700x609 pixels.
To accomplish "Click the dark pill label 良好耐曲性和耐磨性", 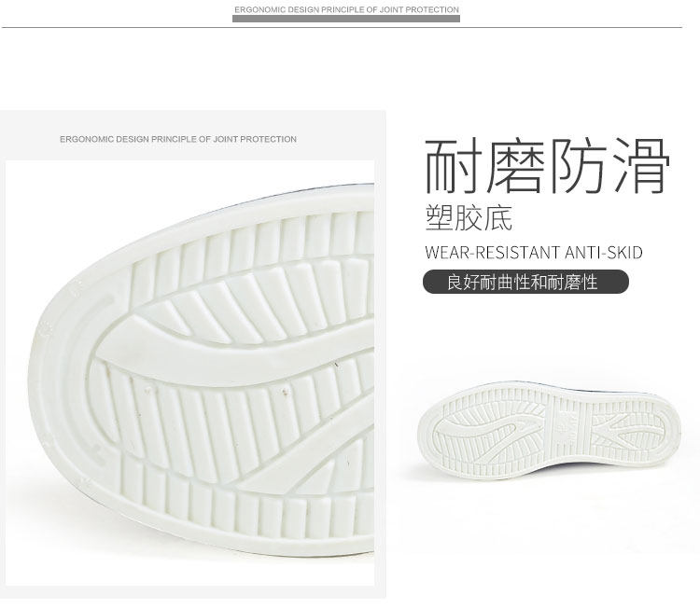I will 525,282.
